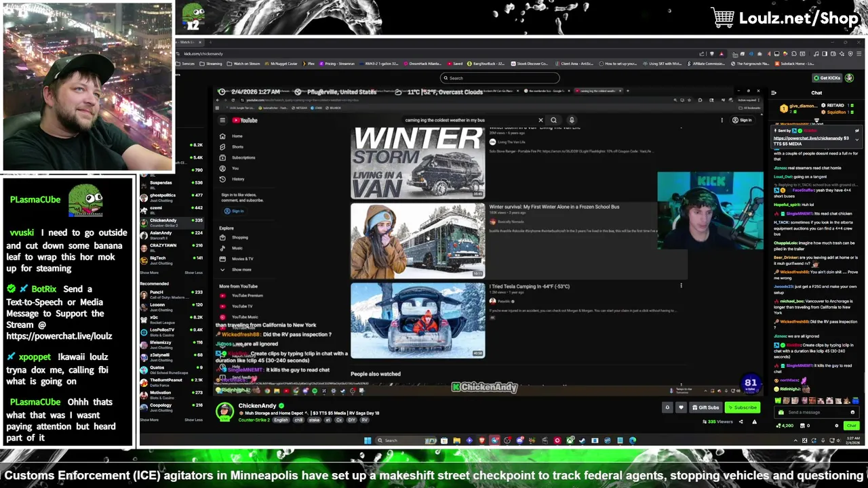The width and height of the screenshot is (868, 488).
Task: Open Services bookmarks folder
Action: click(x=185, y=64)
